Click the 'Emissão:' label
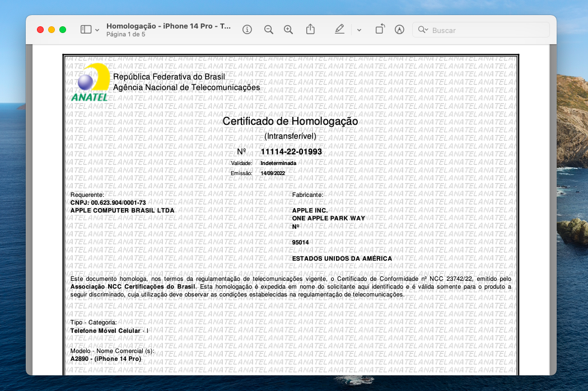 241,173
